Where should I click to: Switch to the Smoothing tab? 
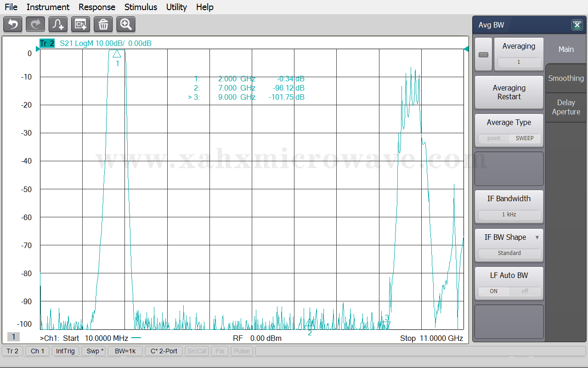click(566, 78)
